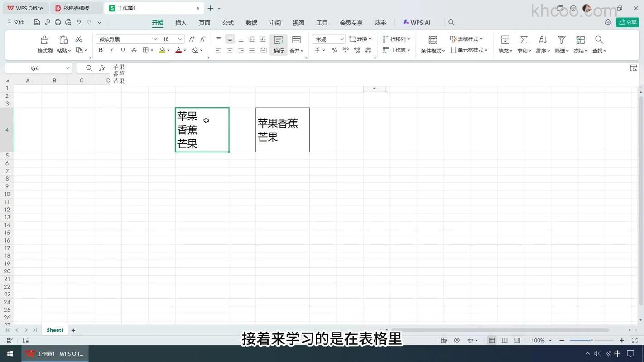The image size is (644, 362).
Task: Click the 筛选 filter funnel icon
Action: pos(561,44)
